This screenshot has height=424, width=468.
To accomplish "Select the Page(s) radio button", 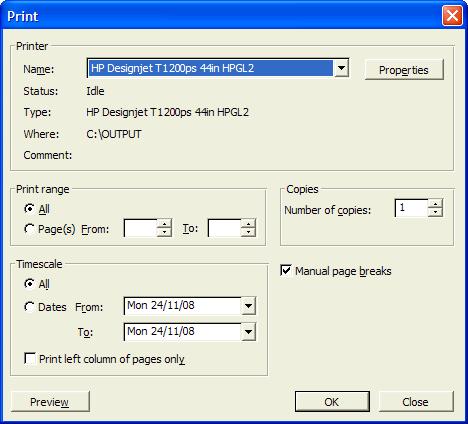I will click(29, 229).
